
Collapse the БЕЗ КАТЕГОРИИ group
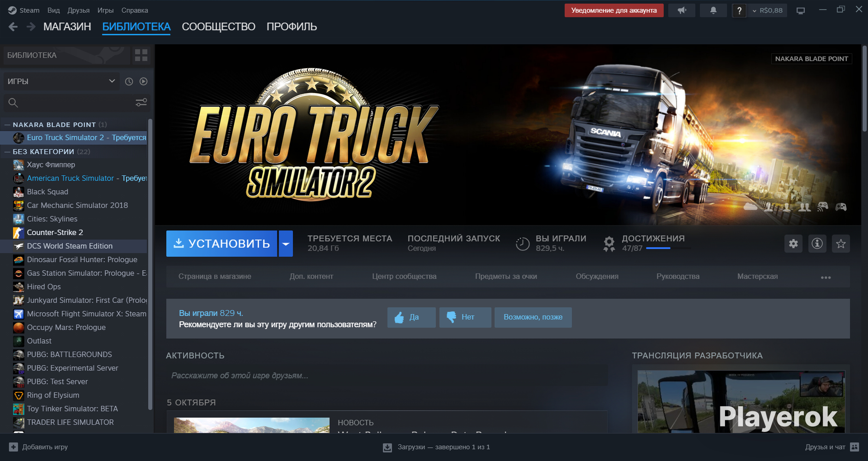tap(7, 152)
